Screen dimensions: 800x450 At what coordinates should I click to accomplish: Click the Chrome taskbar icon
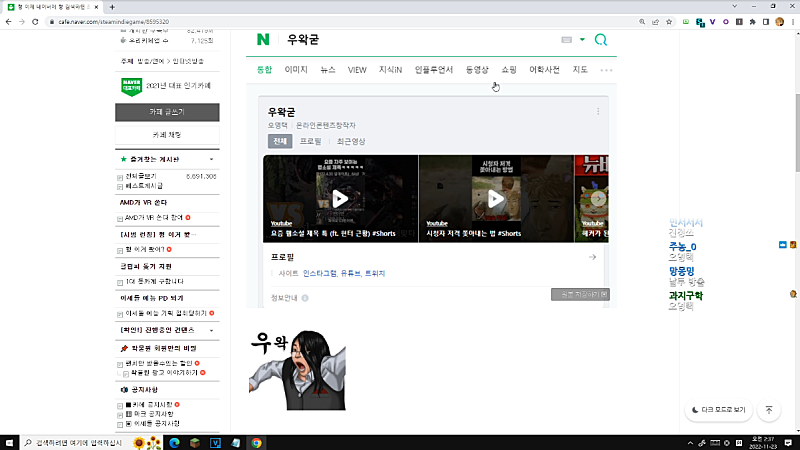pos(256,443)
